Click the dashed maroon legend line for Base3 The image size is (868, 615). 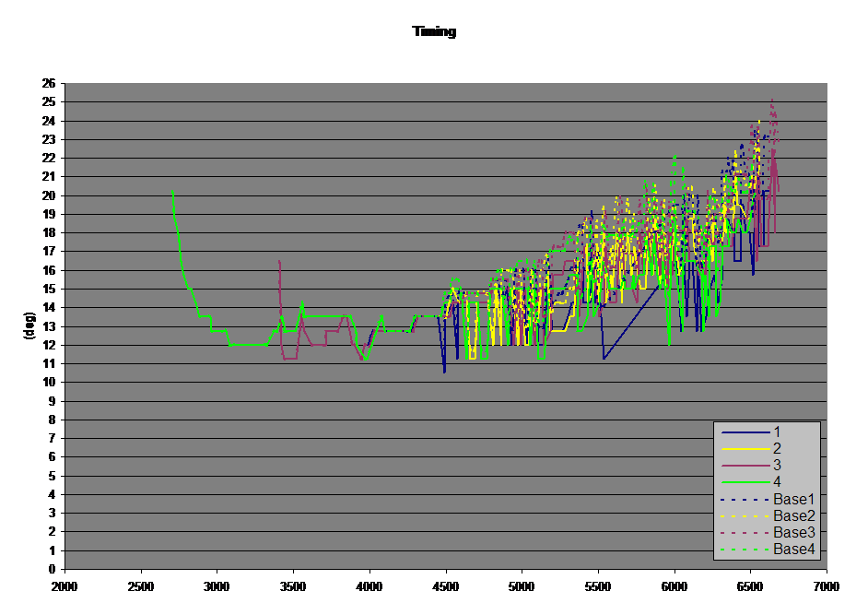point(745,533)
